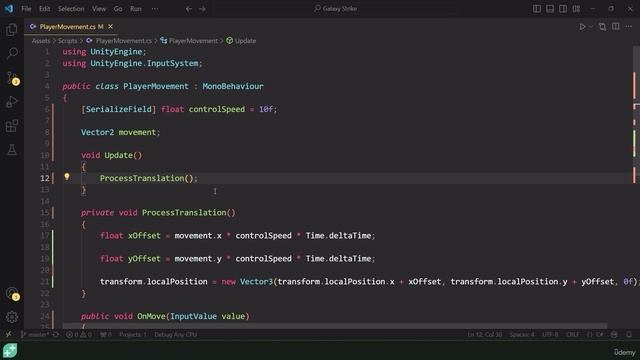The height and width of the screenshot is (360, 640).
Task: Open the Go menu
Action: coord(118,9)
